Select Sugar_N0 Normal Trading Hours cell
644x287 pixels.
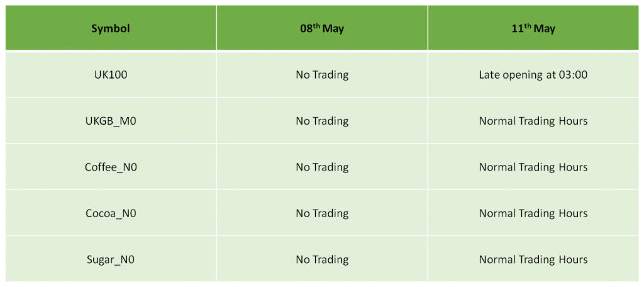(x=533, y=259)
